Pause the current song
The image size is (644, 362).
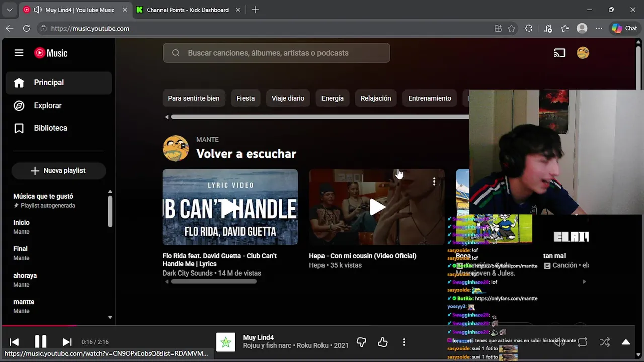point(41,342)
